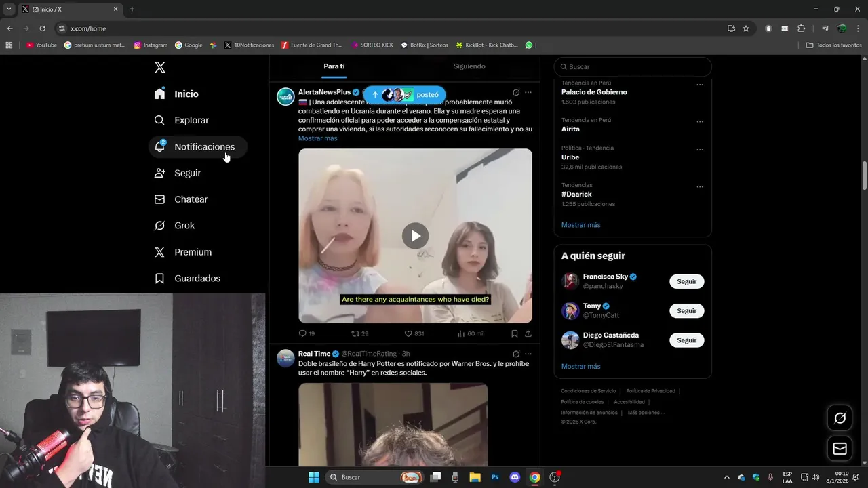Open Guardados in the sidebar
Screen dimensions: 868x488
pos(188,279)
